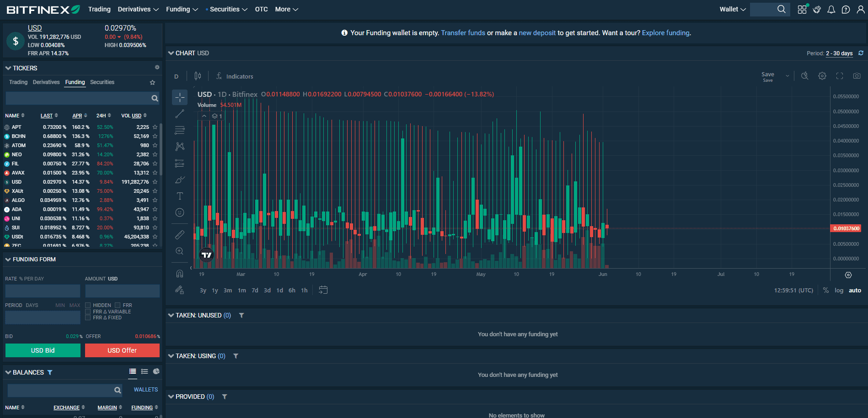Open the Trading menu item

pyautogui.click(x=99, y=9)
